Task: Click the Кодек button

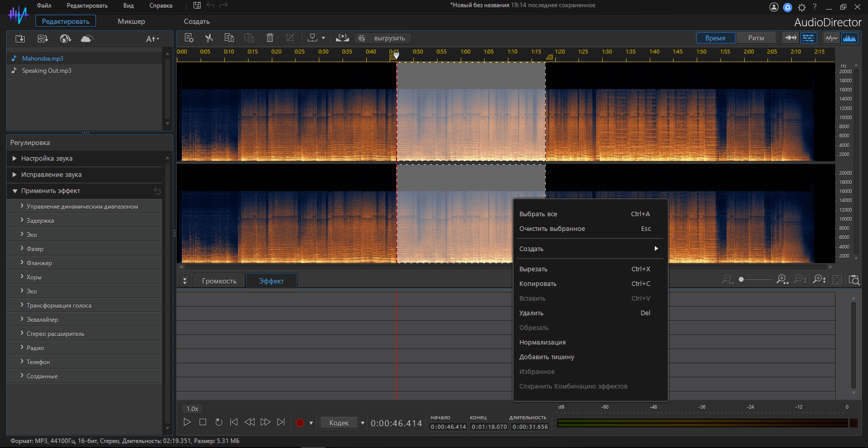Action: (339, 423)
